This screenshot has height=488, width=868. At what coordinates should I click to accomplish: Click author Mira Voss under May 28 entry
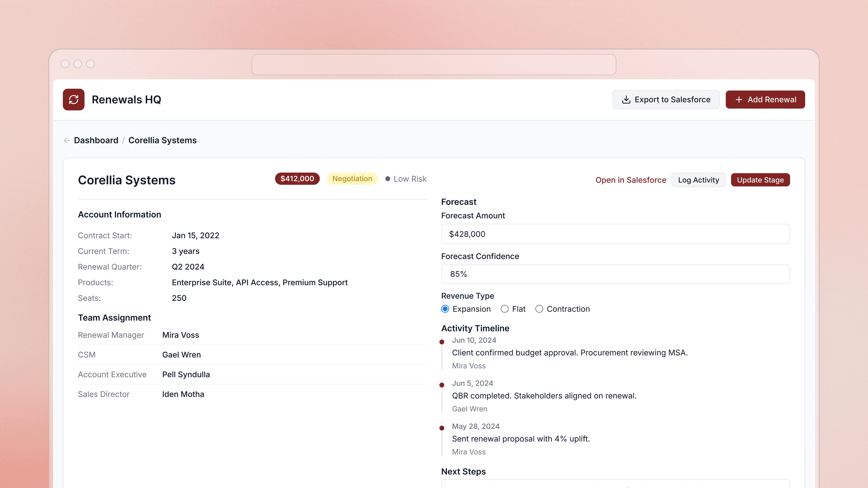[x=469, y=452]
